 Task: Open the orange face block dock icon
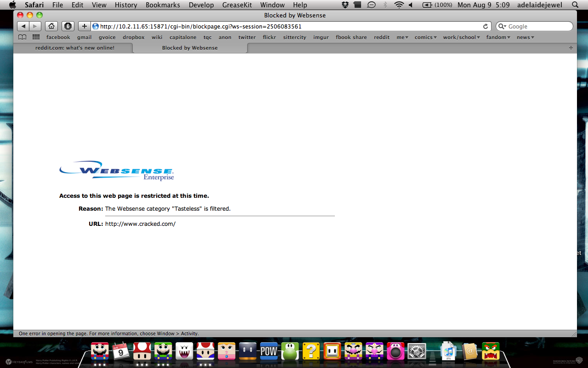[332, 351]
